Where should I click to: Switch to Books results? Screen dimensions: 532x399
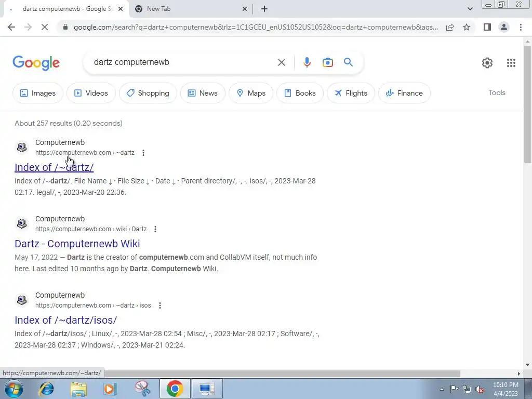click(x=300, y=93)
